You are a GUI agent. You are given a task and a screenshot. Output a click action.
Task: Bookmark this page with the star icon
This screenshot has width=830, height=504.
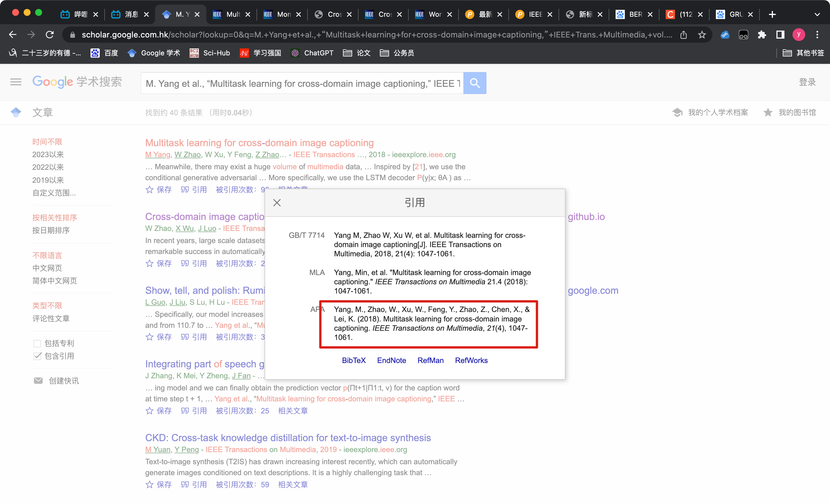702,34
